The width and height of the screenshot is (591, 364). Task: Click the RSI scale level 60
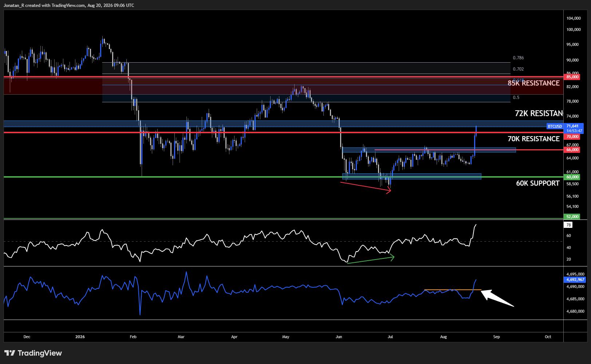[x=569, y=236]
